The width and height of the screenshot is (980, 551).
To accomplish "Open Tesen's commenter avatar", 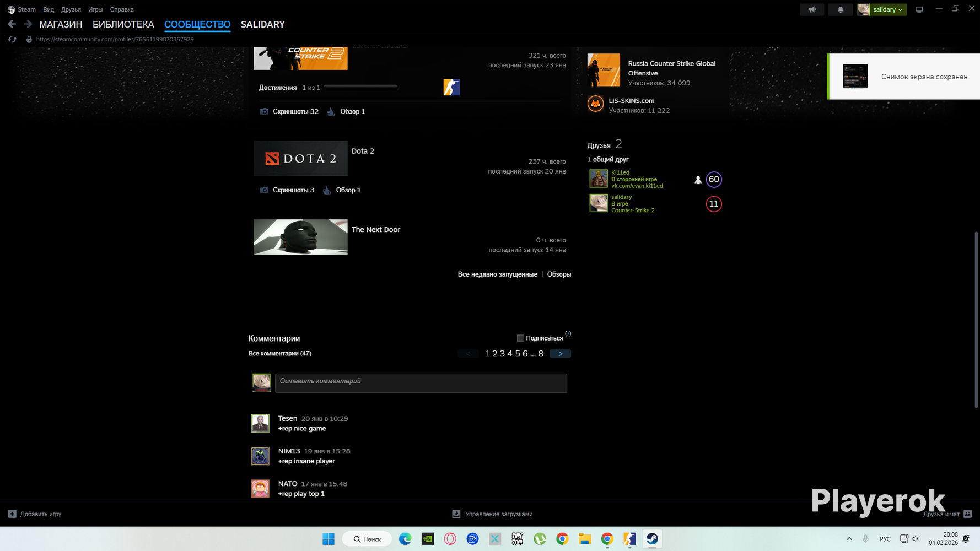I will (x=260, y=424).
